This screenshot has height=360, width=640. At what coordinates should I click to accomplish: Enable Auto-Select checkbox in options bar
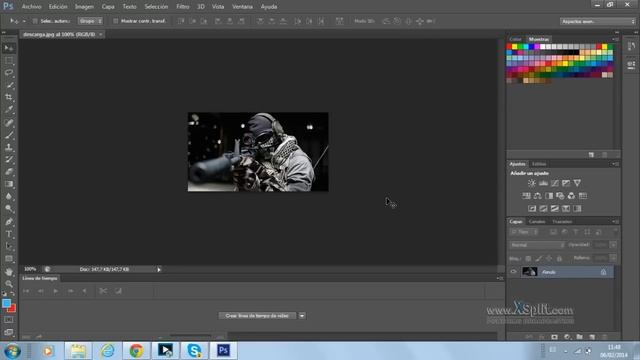coord(35,21)
